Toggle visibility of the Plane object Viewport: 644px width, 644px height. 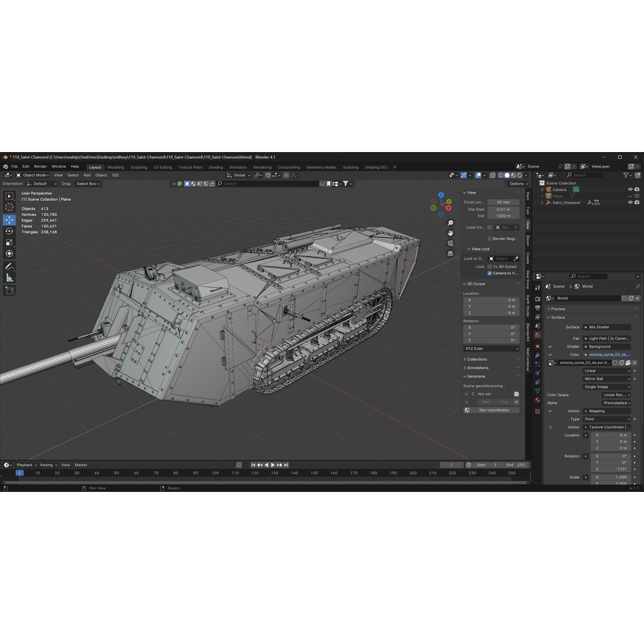[629, 196]
